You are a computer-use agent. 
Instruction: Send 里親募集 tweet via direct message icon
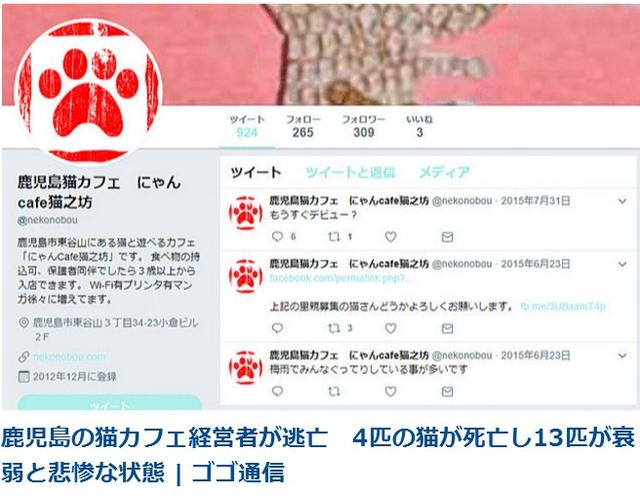click(447, 328)
